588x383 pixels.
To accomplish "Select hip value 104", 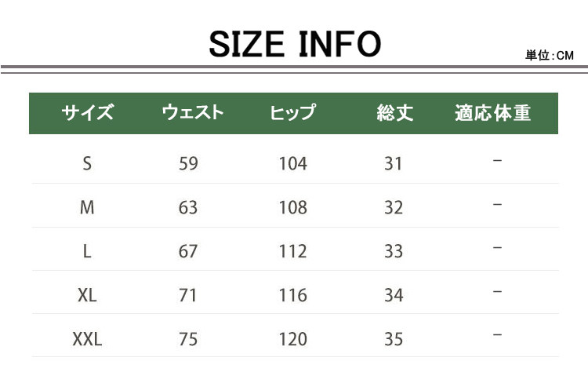I will click(292, 163).
